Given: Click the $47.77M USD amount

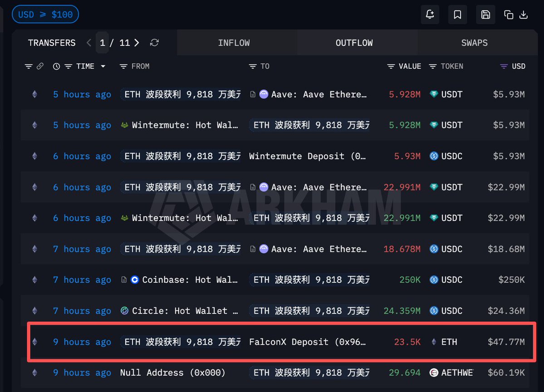Looking at the screenshot, I should (506, 342).
